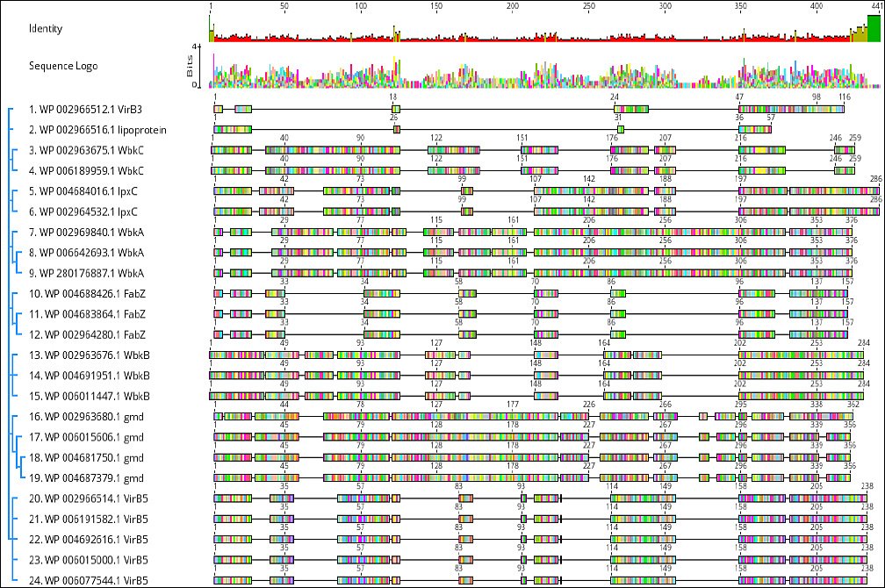The width and height of the screenshot is (885, 588).
Task: Select sequence 7 WP 002969840.1 WbkA
Action: (x=86, y=232)
